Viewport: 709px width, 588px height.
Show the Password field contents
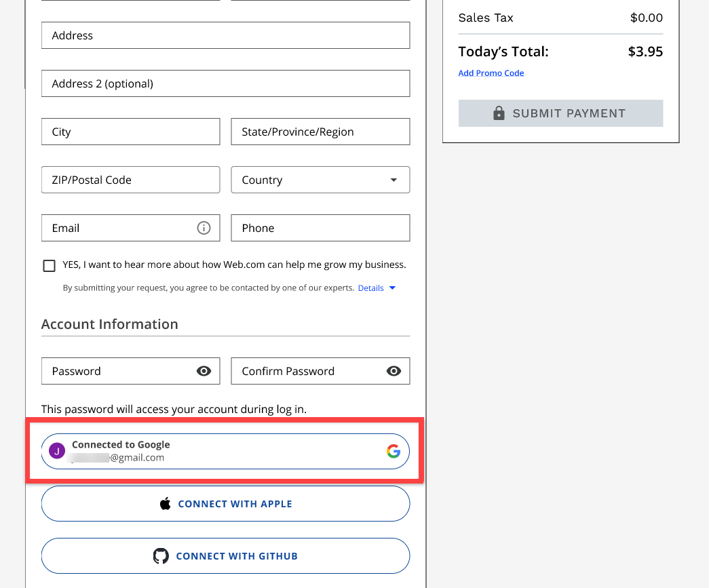[204, 371]
